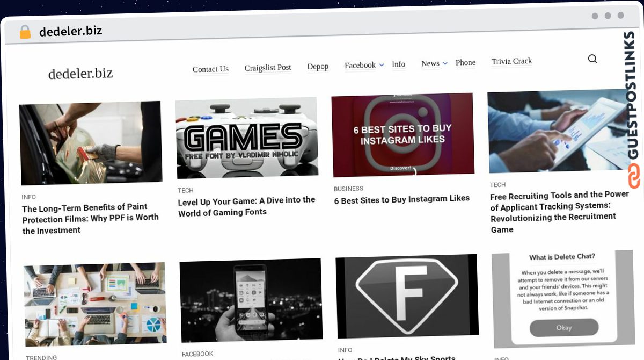The height and width of the screenshot is (360, 644).
Task: Click the tablet chart recruiting thumbnail
Action: pyautogui.click(x=559, y=132)
